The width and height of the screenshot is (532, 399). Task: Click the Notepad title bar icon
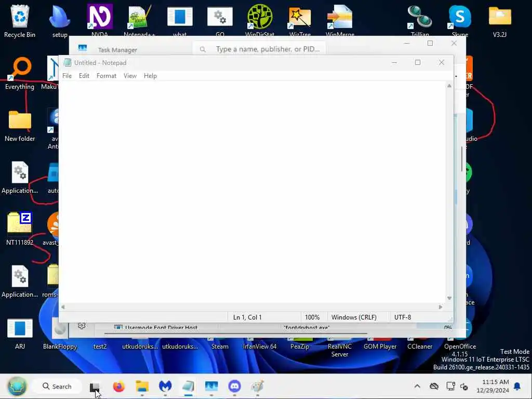pos(67,62)
